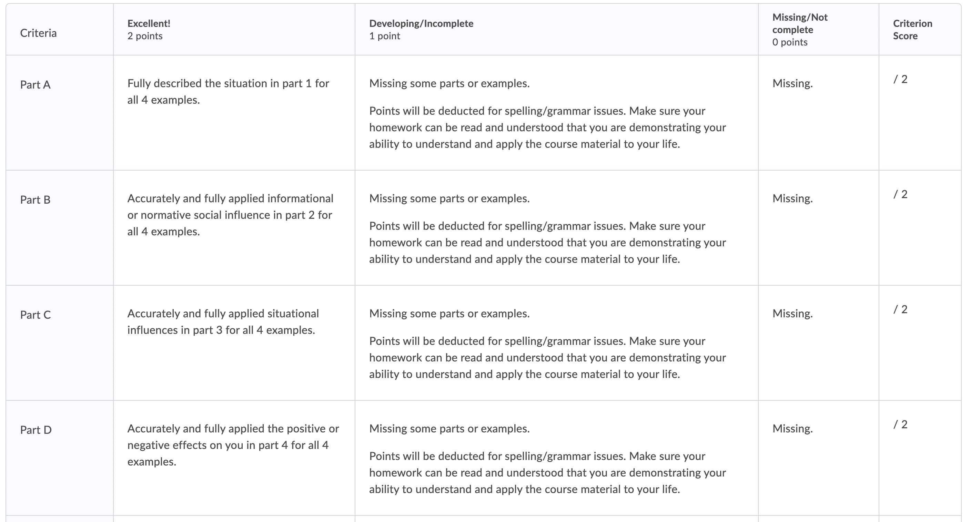980x522 pixels.
Task: Choose Excellent level for Part B informational influence
Action: coord(234,228)
